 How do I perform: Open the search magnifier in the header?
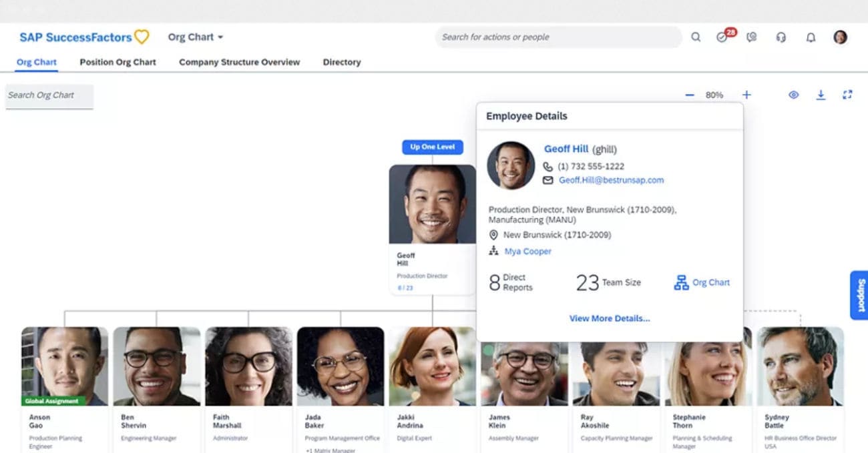(695, 38)
